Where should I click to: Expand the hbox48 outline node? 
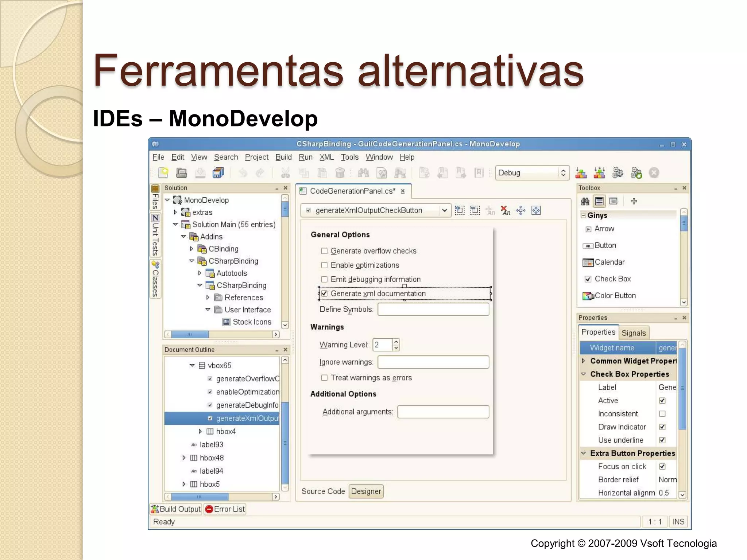click(183, 458)
